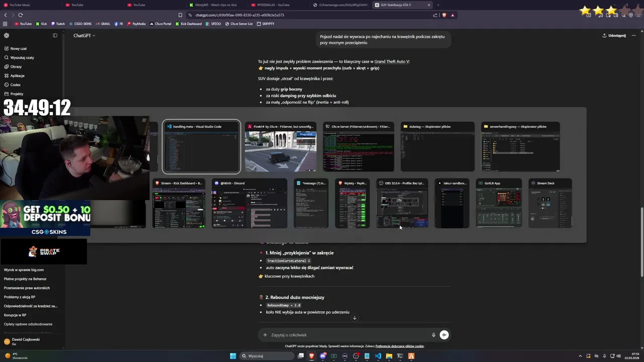The width and height of the screenshot is (644, 362).
Task: Open a new browser tab with the plus
Action: click(x=438, y=5)
